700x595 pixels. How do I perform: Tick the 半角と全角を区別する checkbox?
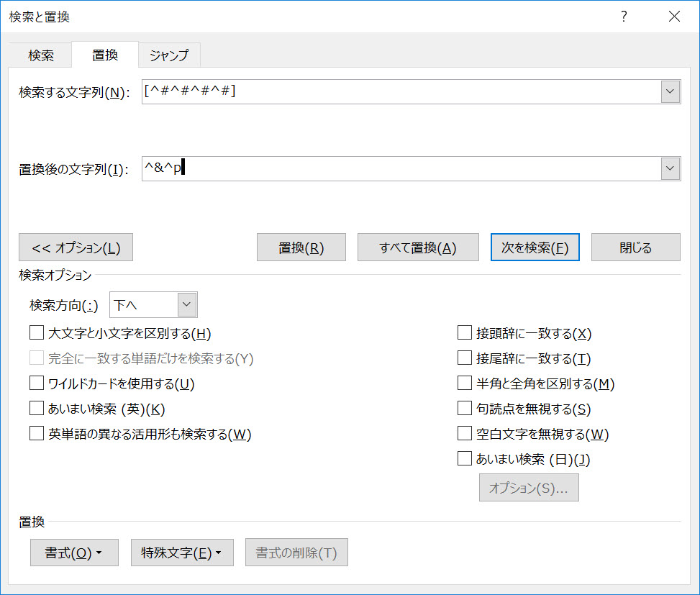(x=464, y=383)
